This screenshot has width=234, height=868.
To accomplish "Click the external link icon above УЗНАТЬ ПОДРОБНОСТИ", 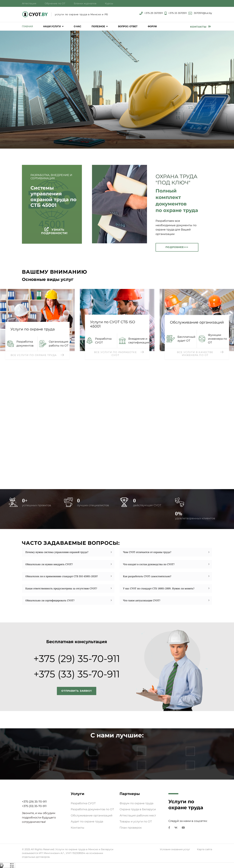I will pyautogui.click(x=46, y=229).
